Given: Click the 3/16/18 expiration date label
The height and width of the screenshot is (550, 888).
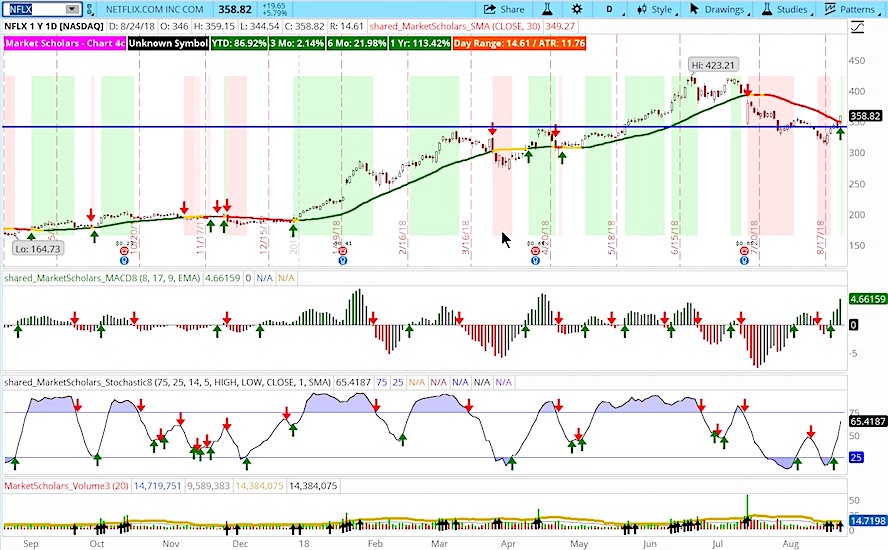Looking at the screenshot, I should 466,237.
